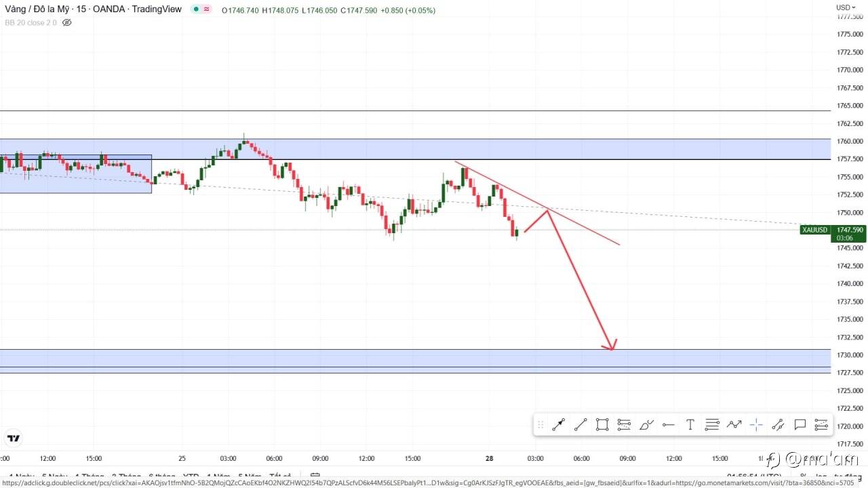Choose the Fibonacci retracement tool
The width and height of the screenshot is (868, 488).
point(625,425)
